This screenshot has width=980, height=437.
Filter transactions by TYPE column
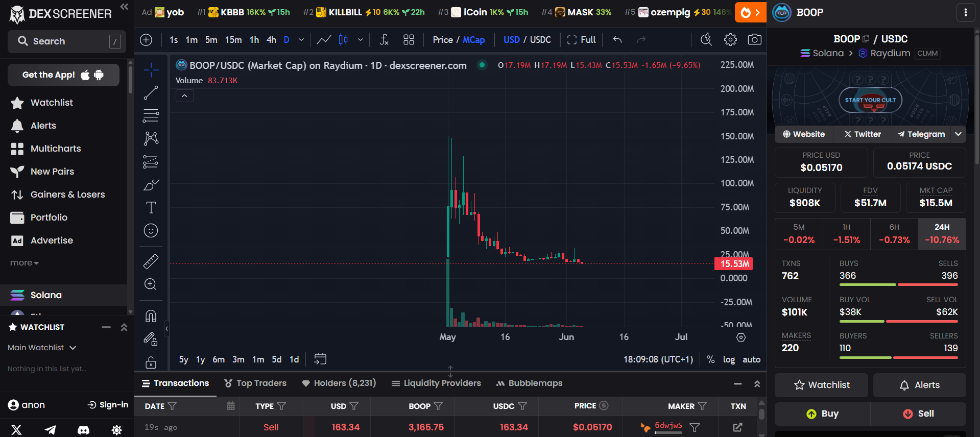[281, 406]
